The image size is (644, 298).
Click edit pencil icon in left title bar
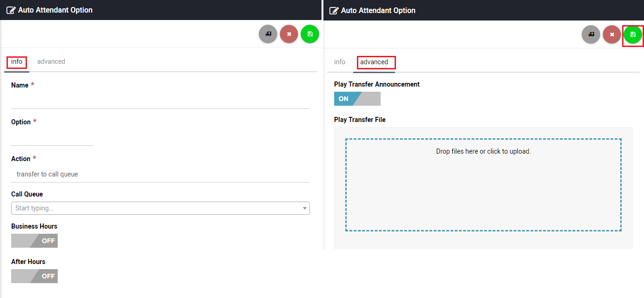[x=11, y=10]
